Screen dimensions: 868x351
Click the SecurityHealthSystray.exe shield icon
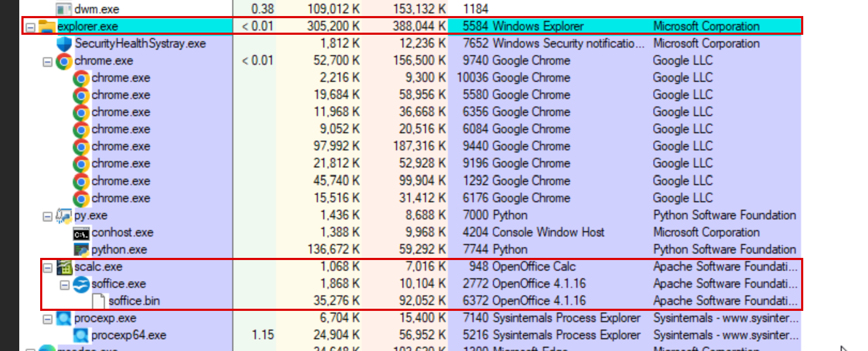64,43
